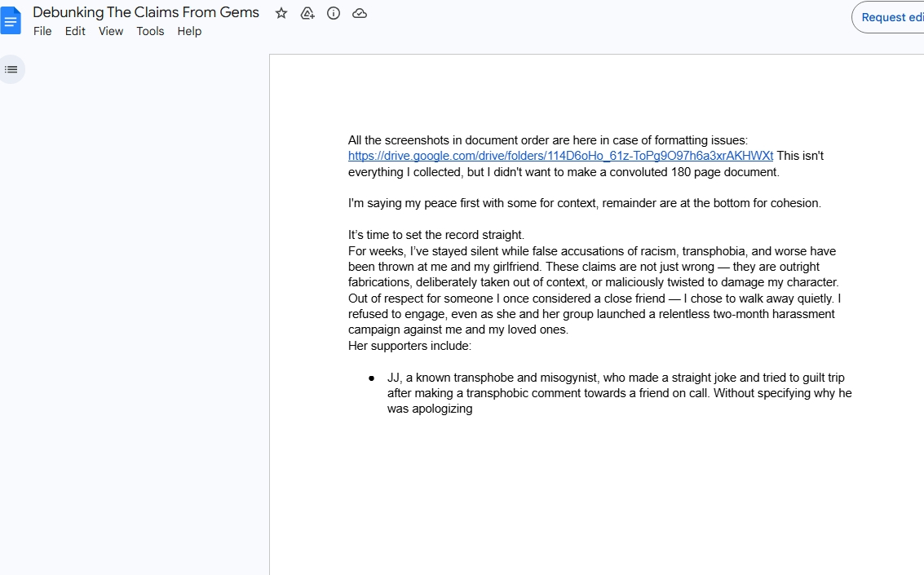Expand the View menu
The image size is (924, 575).
point(111,31)
